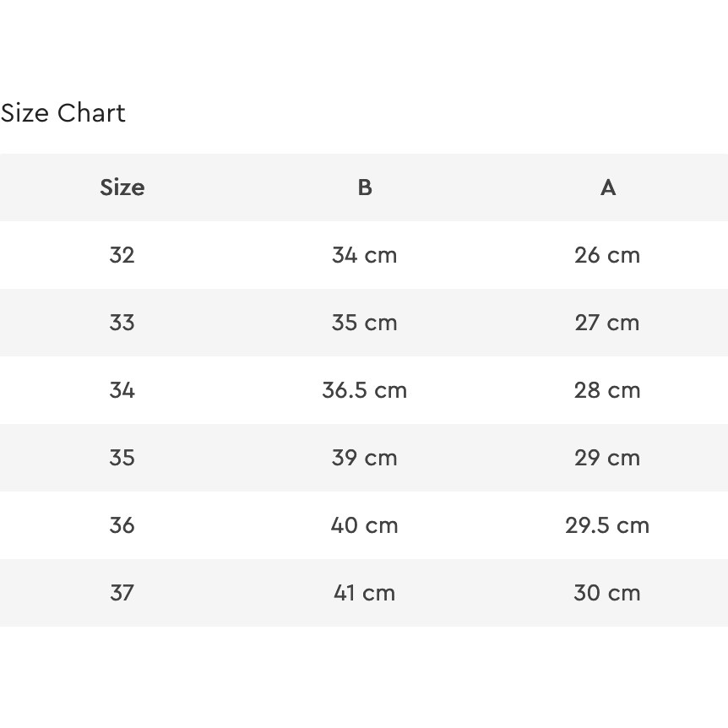
Task: Select size 33 in the table
Action: [122, 323]
